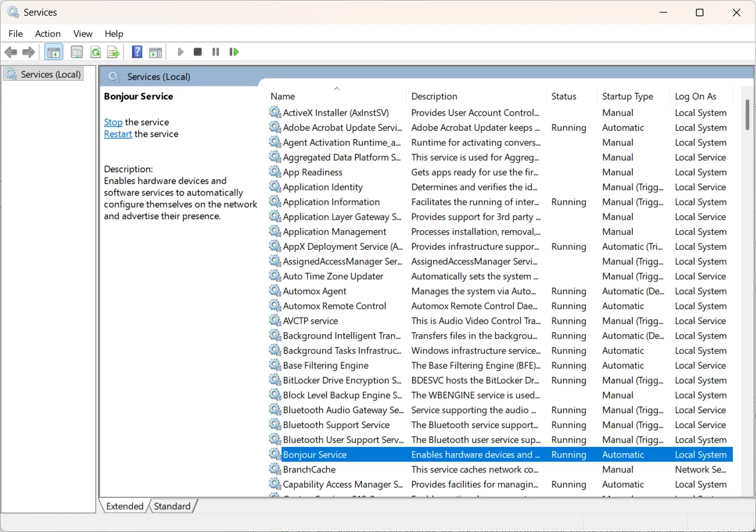Select the Application Information service
This screenshot has width=756, height=532.
point(501,202)
